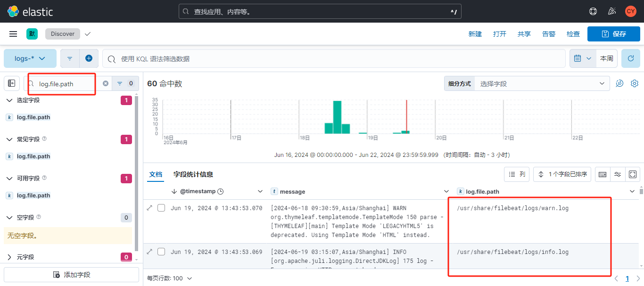644x286 pixels.
Task: Open the breakdown field selector dropdown
Action: pos(542,83)
